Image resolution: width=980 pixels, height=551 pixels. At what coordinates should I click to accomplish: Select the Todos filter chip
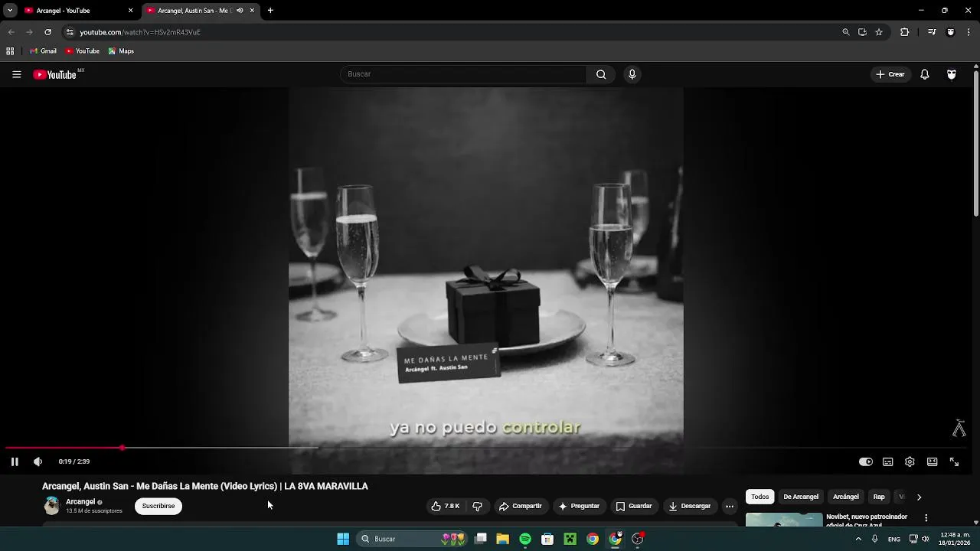pyautogui.click(x=760, y=497)
